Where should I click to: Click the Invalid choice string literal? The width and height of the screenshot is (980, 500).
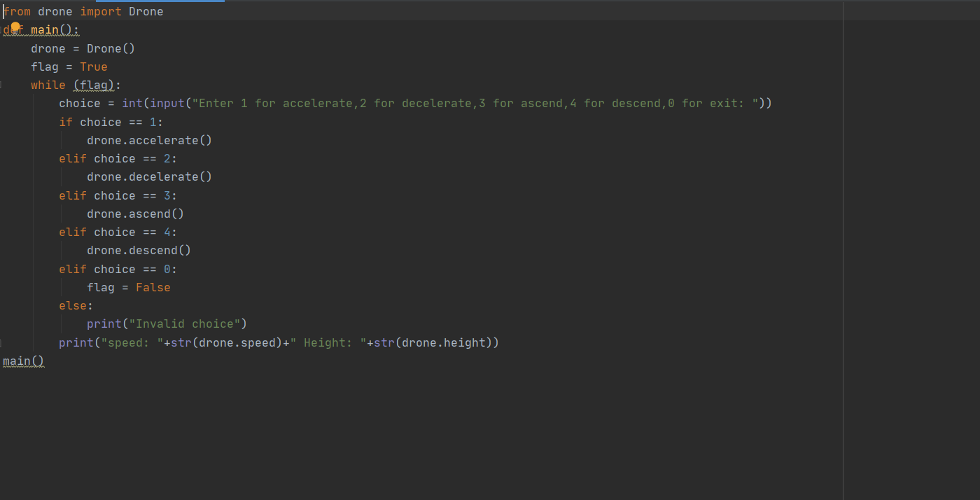click(185, 324)
